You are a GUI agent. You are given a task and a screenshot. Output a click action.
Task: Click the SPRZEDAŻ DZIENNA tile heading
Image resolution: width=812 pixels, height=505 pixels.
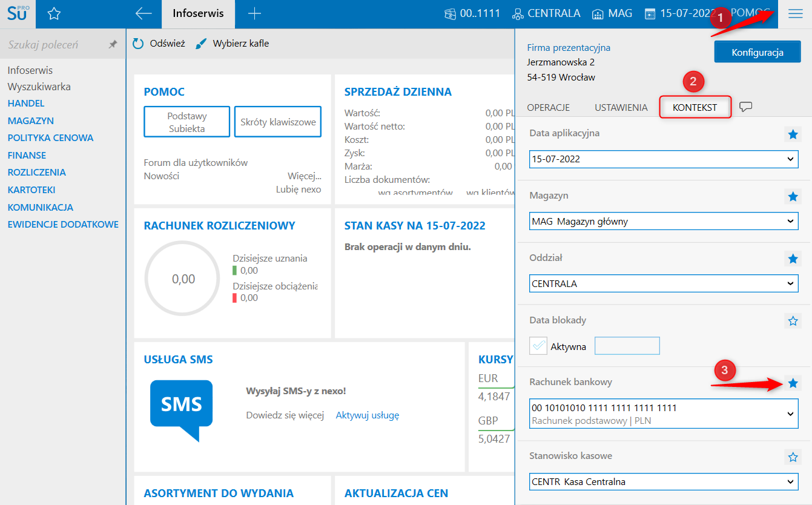[398, 92]
